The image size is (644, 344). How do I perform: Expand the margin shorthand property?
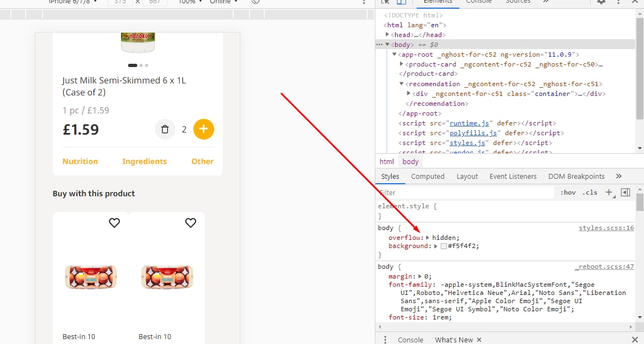pyautogui.click(x=420, y=276)
